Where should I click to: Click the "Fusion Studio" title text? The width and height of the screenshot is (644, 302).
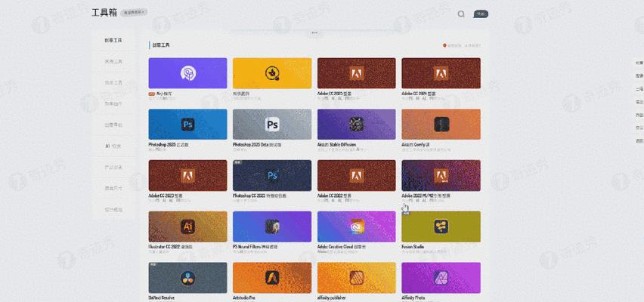pyautogui.click(x=413, y=247)
